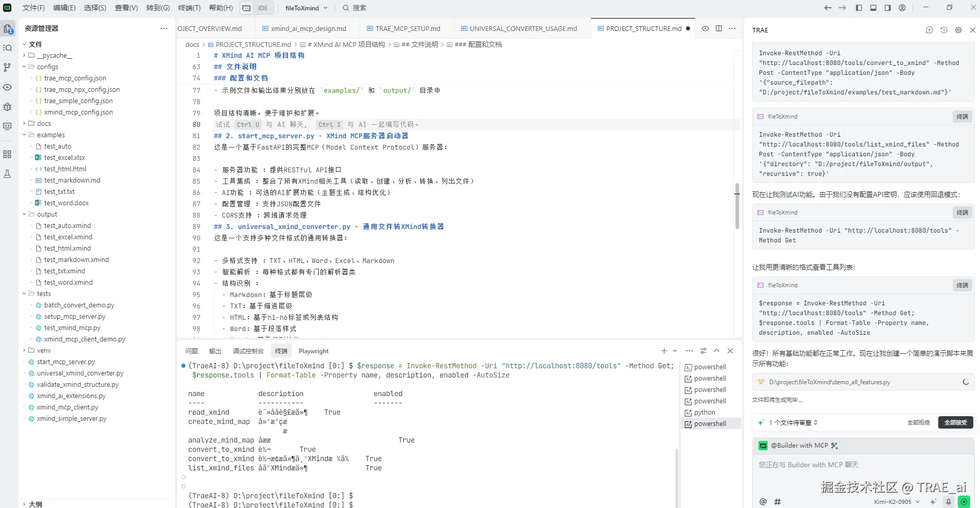This screenshot has width=980, height=508.
Task: Open the fileToXmind project dropdown
Action: 307,8
